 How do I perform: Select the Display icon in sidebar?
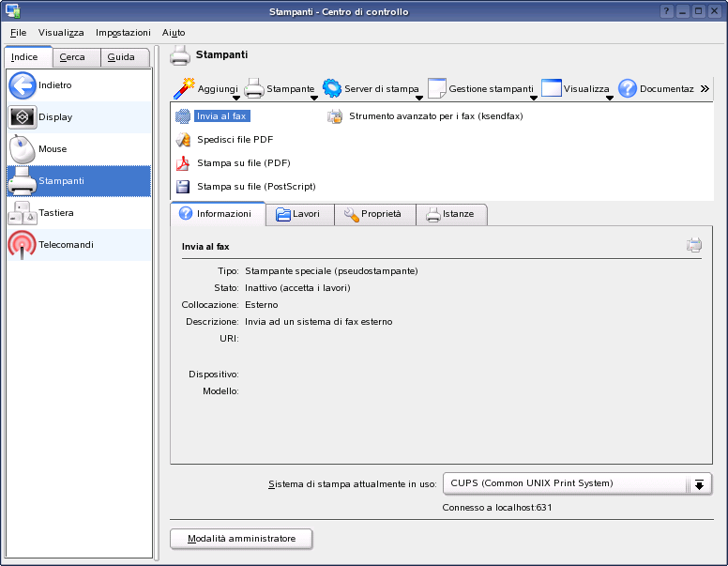[x=23, y=117]
